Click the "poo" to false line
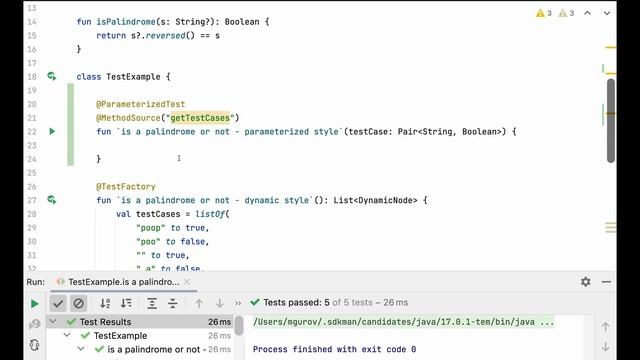The image size is (640, 360). pyautogui.click(x=173, y=242)
